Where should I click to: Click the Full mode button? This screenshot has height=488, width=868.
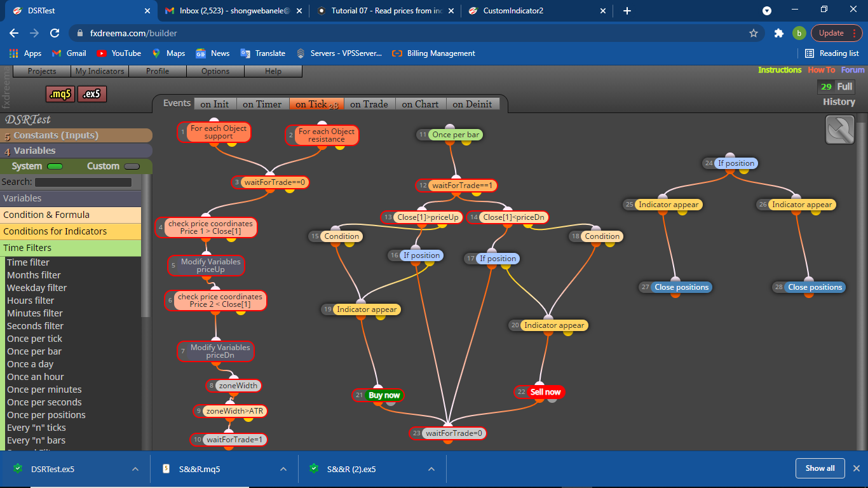click(844, 86)
